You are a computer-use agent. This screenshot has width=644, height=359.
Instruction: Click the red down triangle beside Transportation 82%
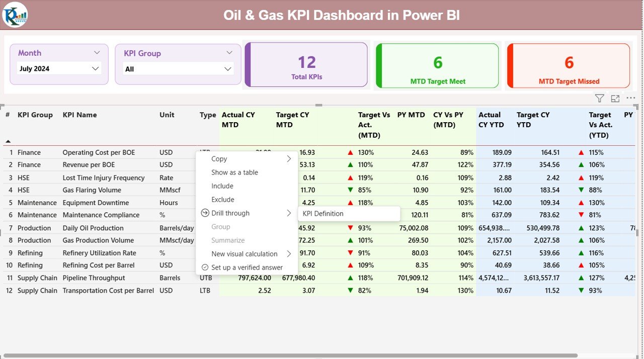350,290
